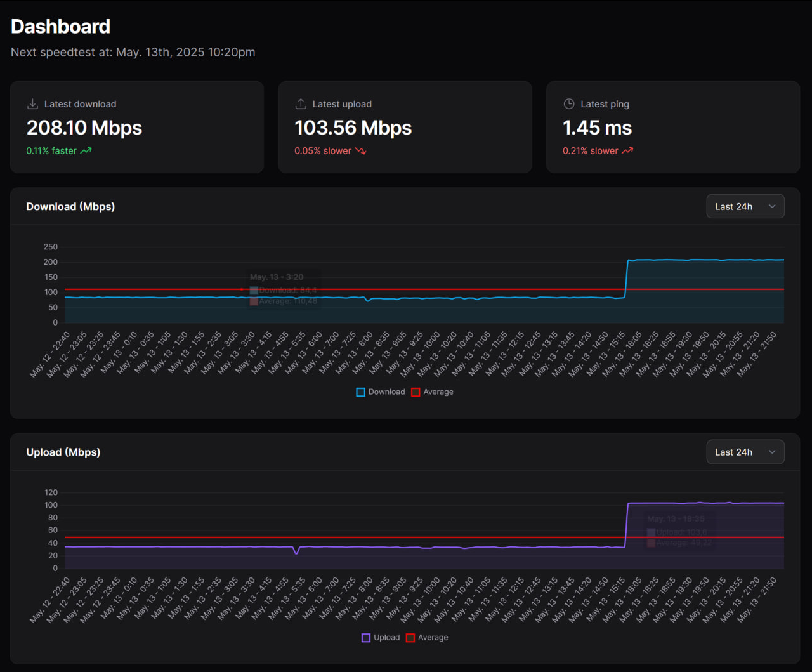Click the download icon beside Latest download
812x672 pixels.
pos(32,104)
